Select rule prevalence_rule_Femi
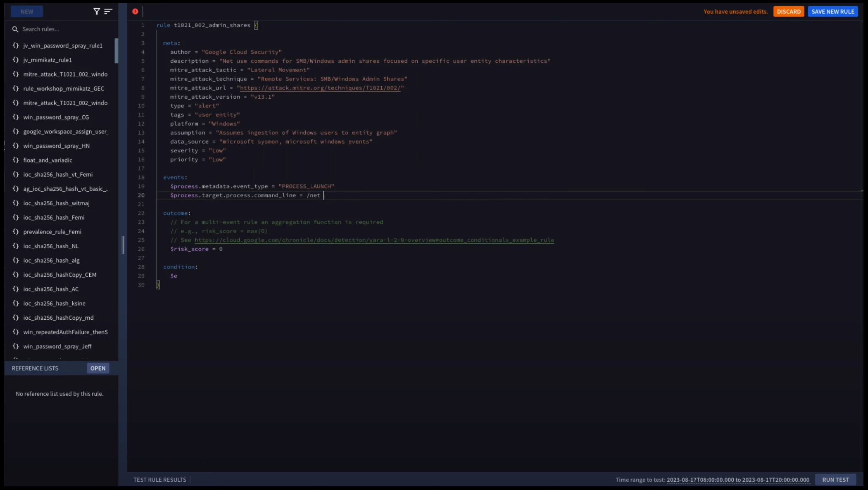This screenshot has width=868, height=490. coord(52,232)
